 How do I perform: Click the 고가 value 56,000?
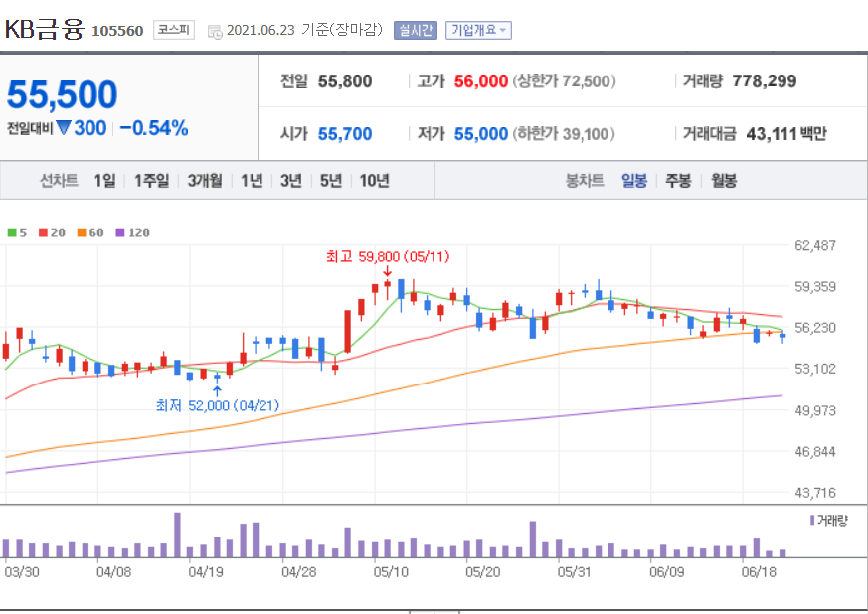481,81
